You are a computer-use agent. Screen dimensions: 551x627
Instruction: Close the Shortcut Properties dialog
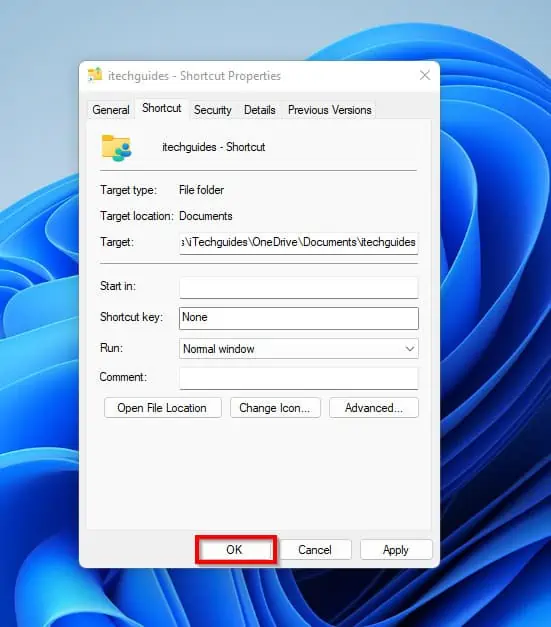pyautogui.click(x=425, y=75)
